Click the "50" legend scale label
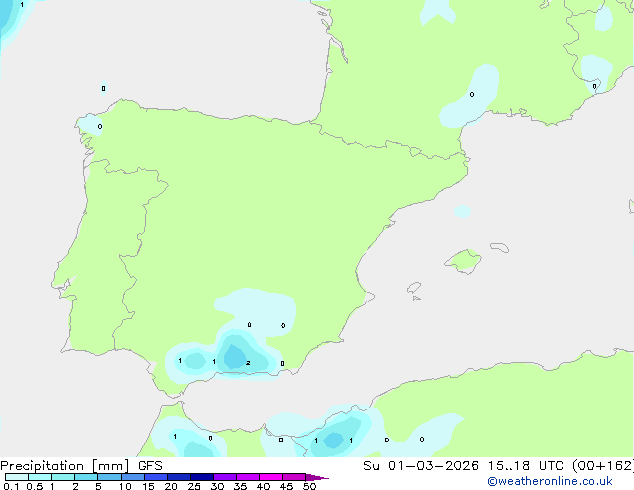Screen dimensions: 634x490 click(309, 486)
